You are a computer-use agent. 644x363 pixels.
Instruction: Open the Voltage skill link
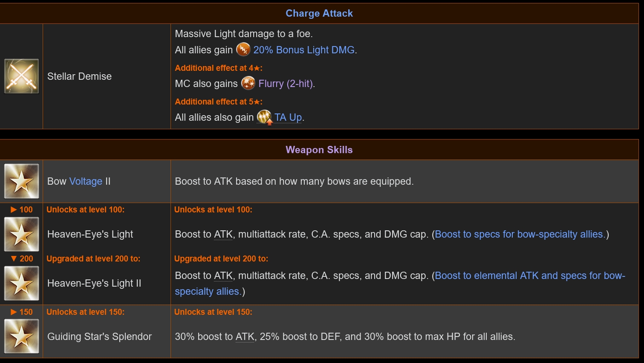tap(86, 181)
